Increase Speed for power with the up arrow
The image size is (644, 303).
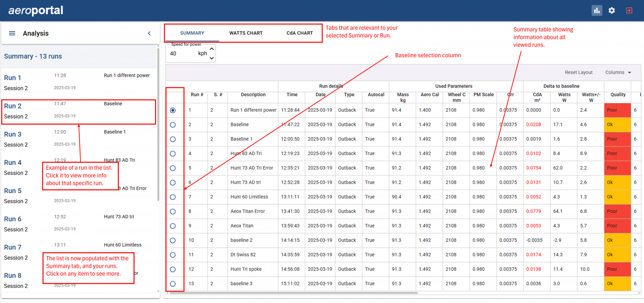(x=212, y=49)
